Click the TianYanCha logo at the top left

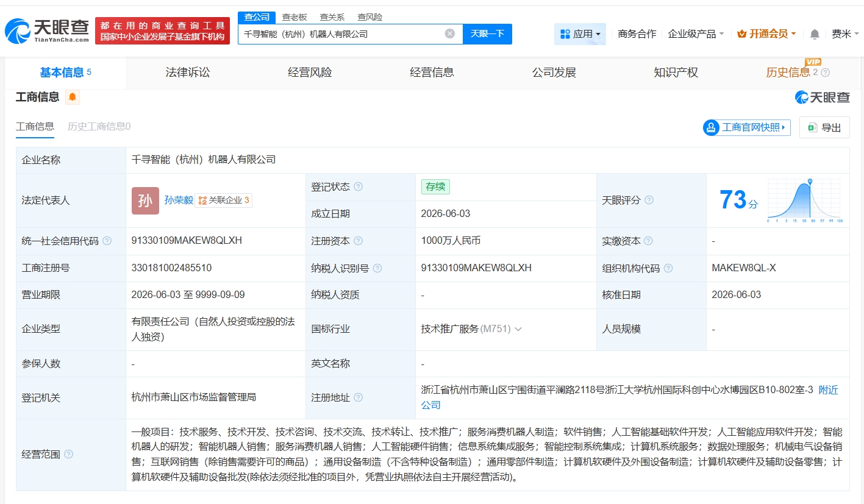pos(46,30)
